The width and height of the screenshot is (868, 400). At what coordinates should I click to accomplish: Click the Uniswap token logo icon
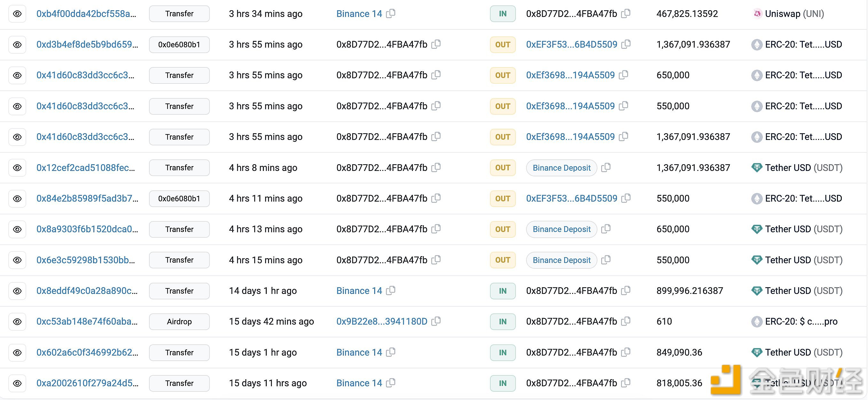pyautogui.click(x=757, y=14)
